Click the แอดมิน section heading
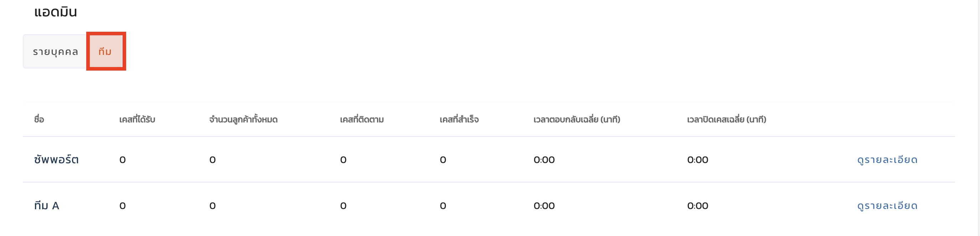The height and width of the screenshot is (236, 980). [x=56, y=12]
